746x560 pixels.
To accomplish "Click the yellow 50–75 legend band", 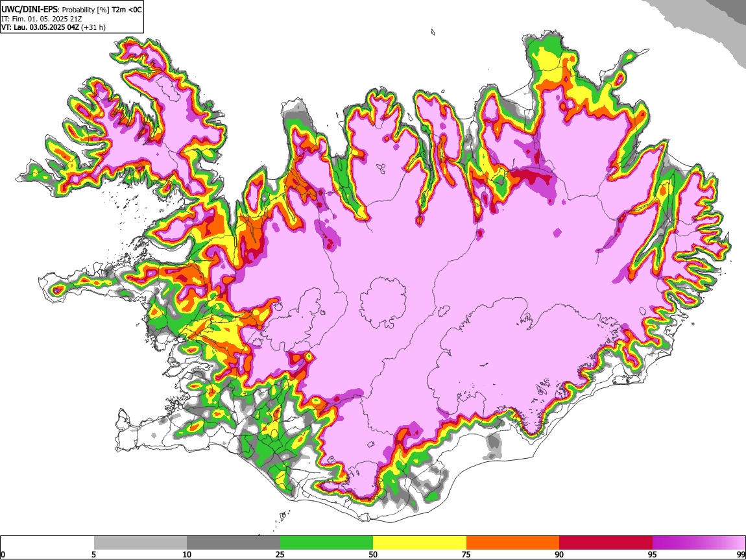I will pyautogui.click(x=420, y=542).
